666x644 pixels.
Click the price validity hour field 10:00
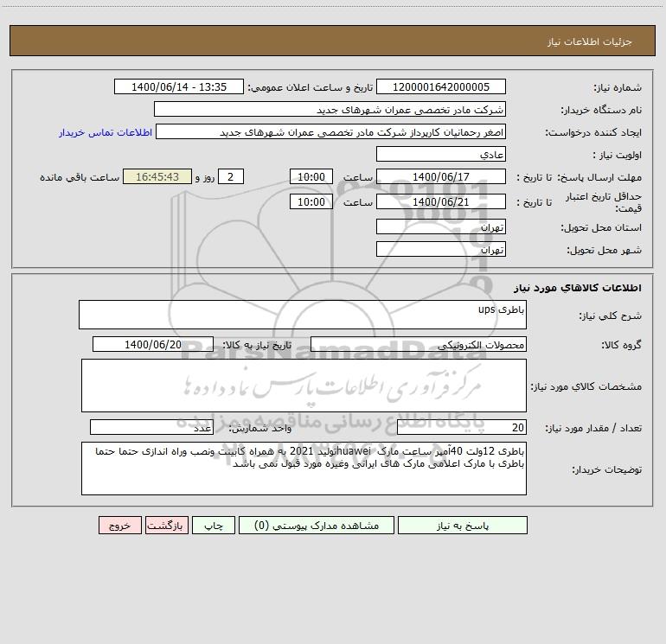[x=311, y=201]
